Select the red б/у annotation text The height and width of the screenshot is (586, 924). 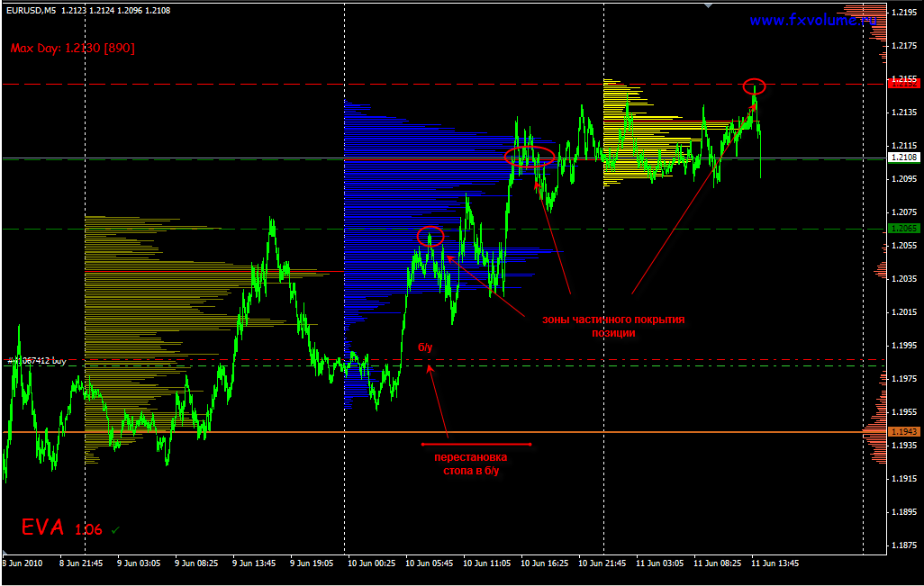425,347
